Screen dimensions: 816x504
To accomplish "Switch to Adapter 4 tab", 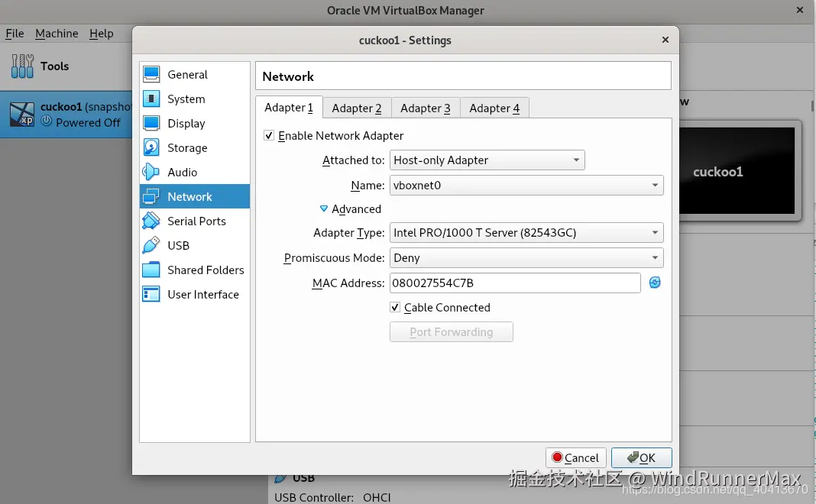I will tap(494, 108).
